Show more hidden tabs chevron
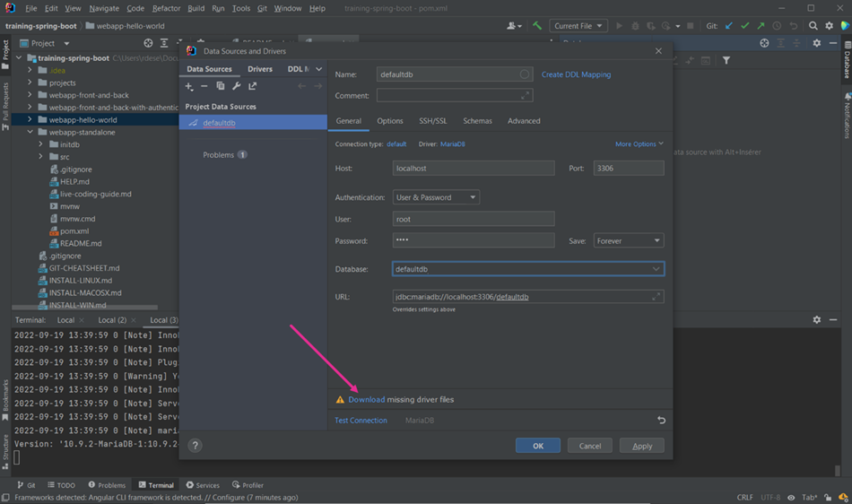Image resolution: width=852 pixels, height=504 pixels. point(319,69)
